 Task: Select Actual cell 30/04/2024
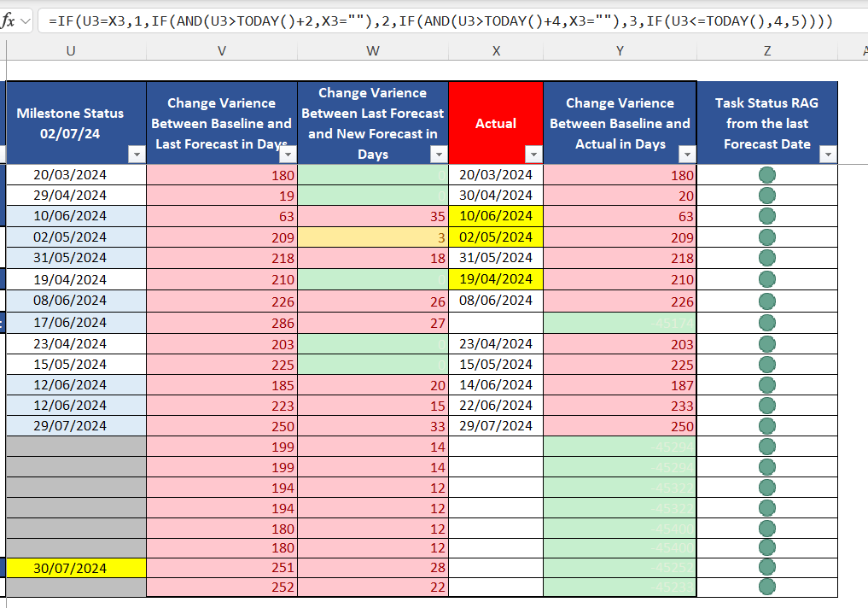tap(496, 196)
